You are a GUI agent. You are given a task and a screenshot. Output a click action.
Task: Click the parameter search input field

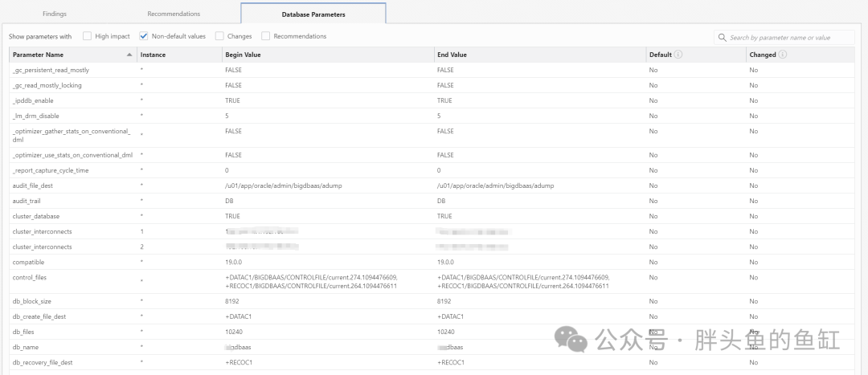pyautogui.click(x=784, y=37)
